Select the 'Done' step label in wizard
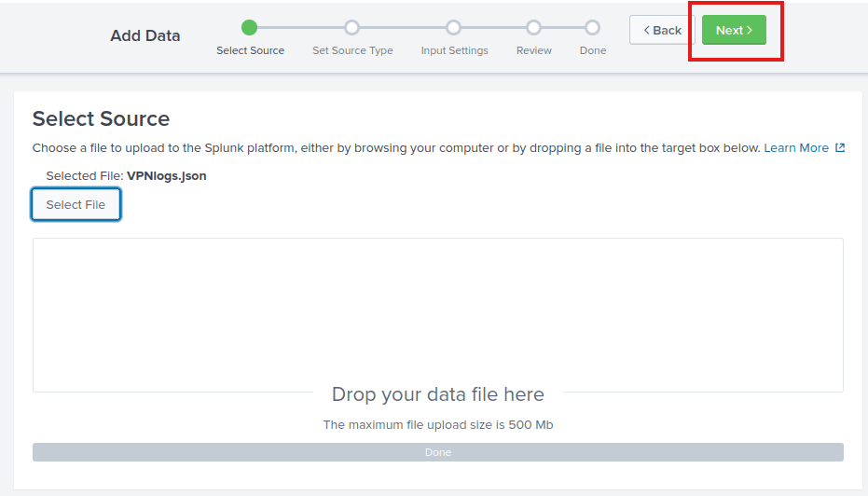Screen dimensions: 868x496 click(x=592, y=50)
